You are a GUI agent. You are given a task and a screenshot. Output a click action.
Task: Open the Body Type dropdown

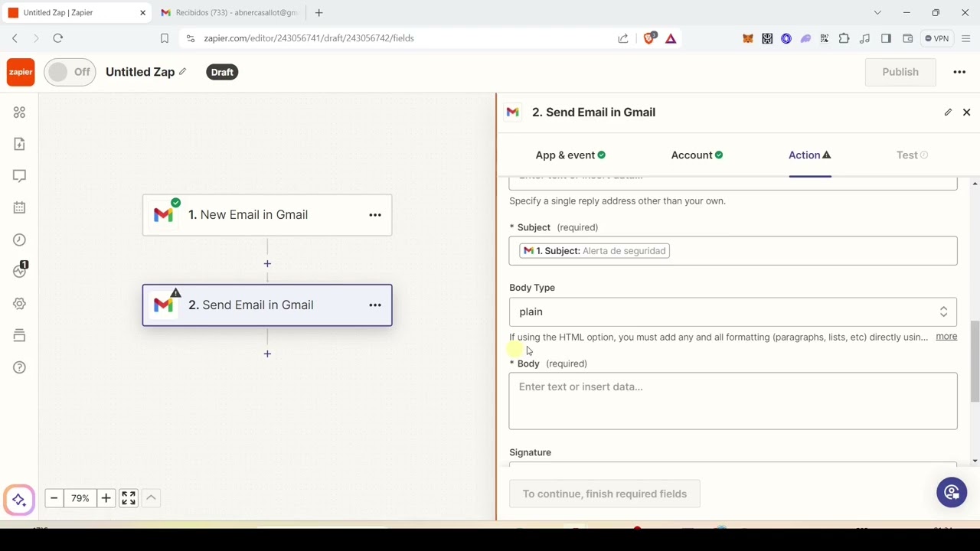coord(733,311)
